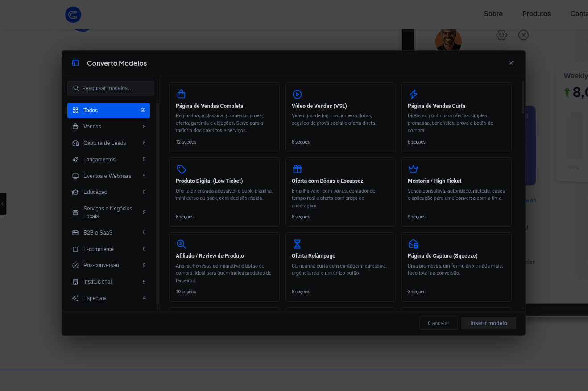Open Serviços e Negócios Locais category
The image size is (588, 391).
[108, 212]
